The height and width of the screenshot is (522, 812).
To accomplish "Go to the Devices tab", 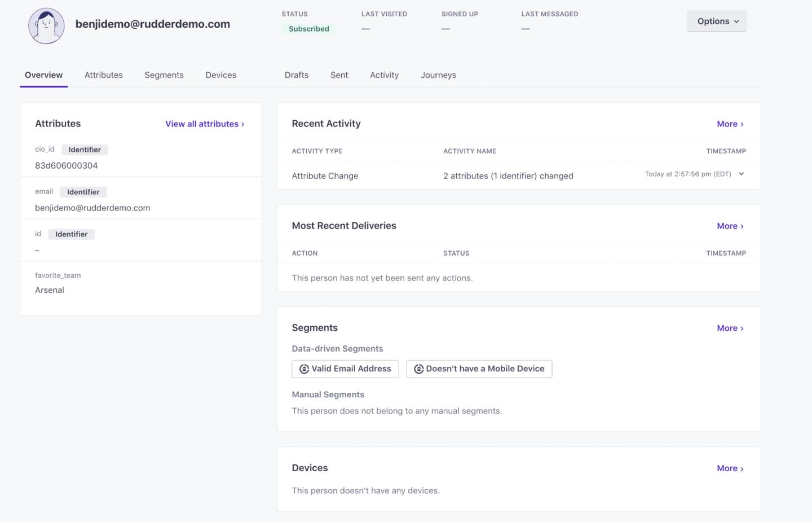I will coord(220,75).
